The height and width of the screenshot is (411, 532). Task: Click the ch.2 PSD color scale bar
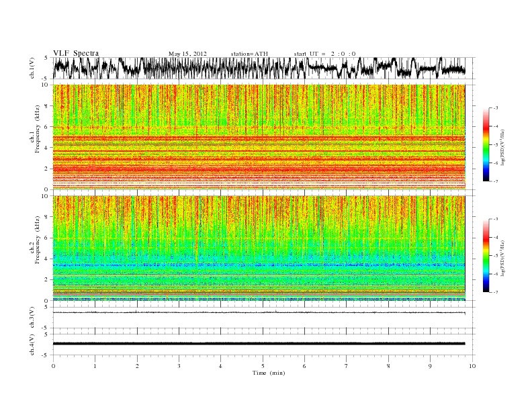coord(486,256)
